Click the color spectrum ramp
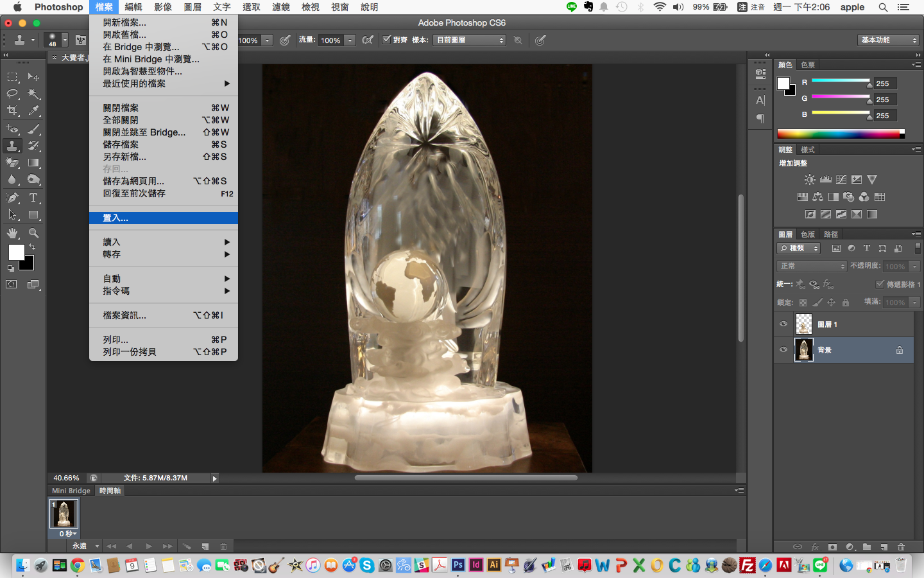Image resolution: width=924 pixels, height=578 pixels. [x=841, y=134]
